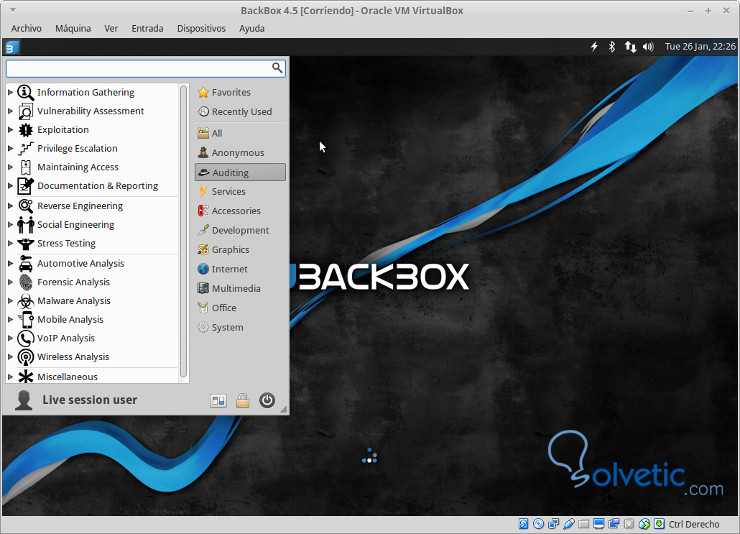Click the power/logout icon
This screenshot has width=740, height=534.
[267, 400]
